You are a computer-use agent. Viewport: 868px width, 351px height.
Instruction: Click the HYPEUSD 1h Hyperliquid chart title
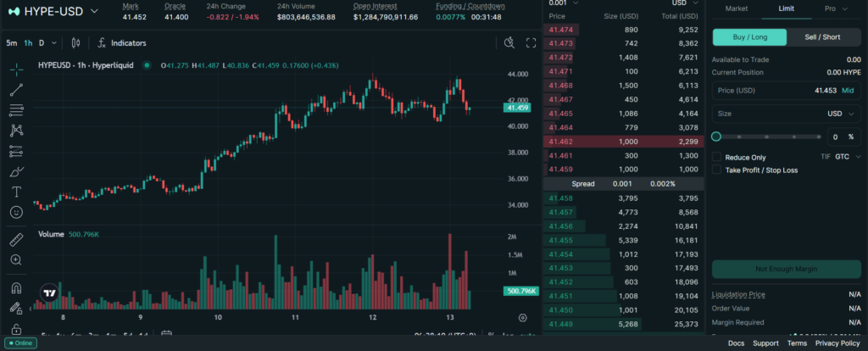pyautogui.click(x=86, y=65)
